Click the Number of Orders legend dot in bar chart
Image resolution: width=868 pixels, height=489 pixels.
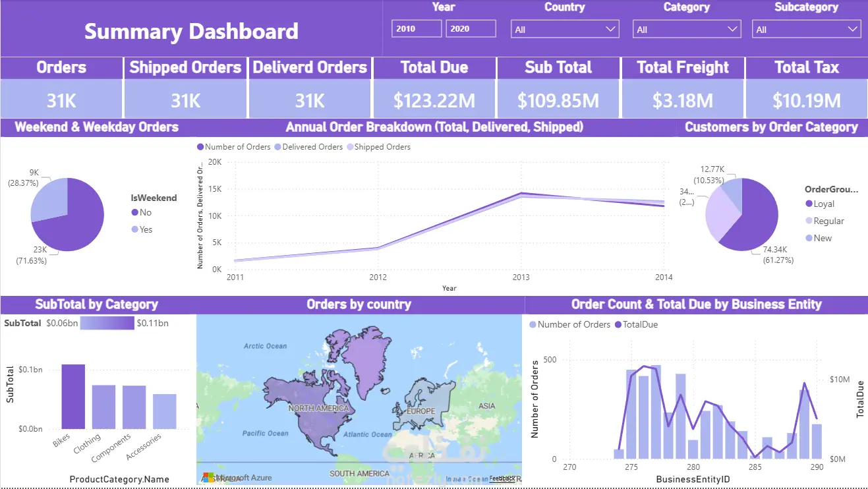tap(533, 324)
